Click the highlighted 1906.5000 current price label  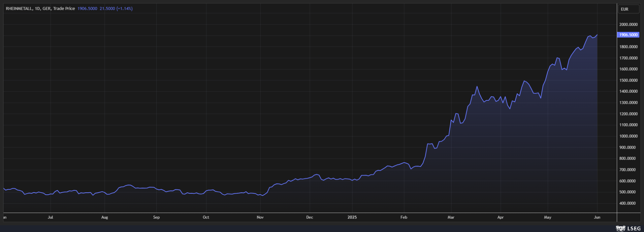[628, 35]
